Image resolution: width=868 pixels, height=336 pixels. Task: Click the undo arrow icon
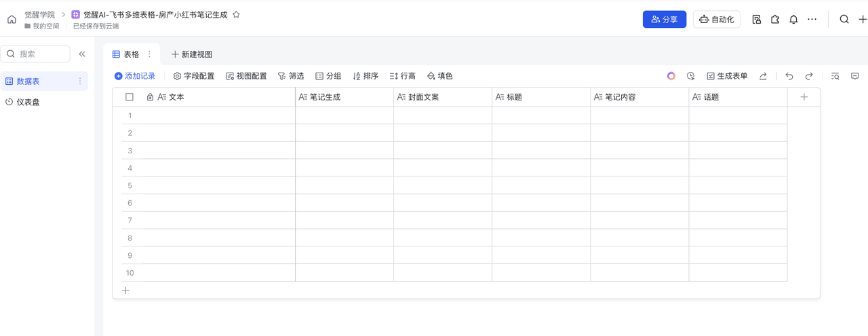click(789, 77)
